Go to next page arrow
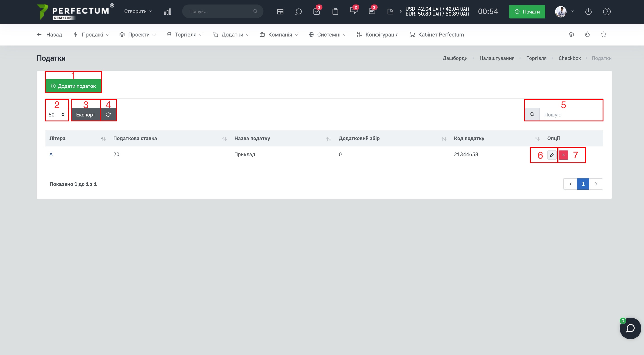The height and width of the screenshot is (355, 644). click(596, 184)
